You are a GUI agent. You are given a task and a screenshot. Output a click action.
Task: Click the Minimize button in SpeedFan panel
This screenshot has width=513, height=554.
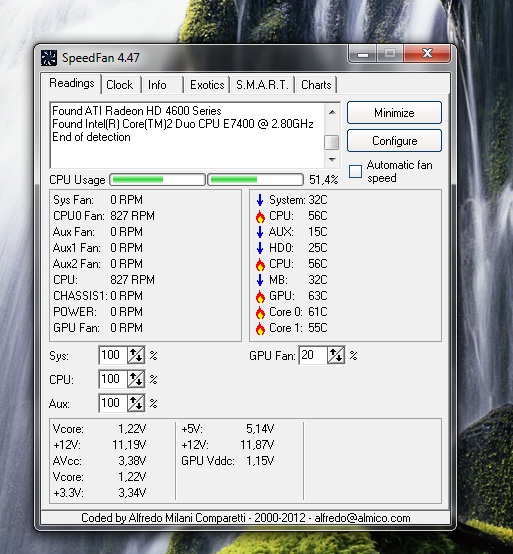pos(394,113)
